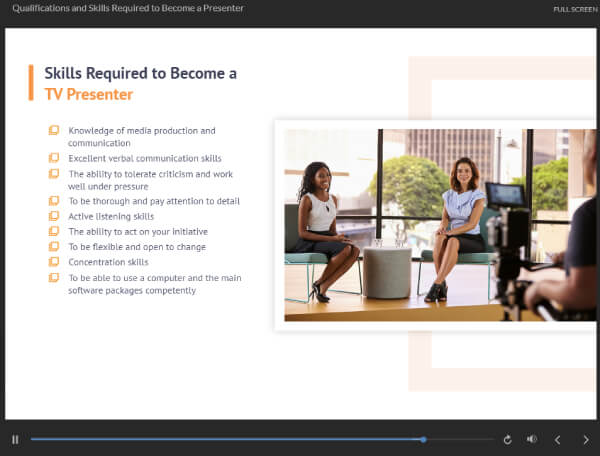Mute the audio volume
Viewport: 600px width, 456px height.
pyautogui.click(x=532, y=439)
